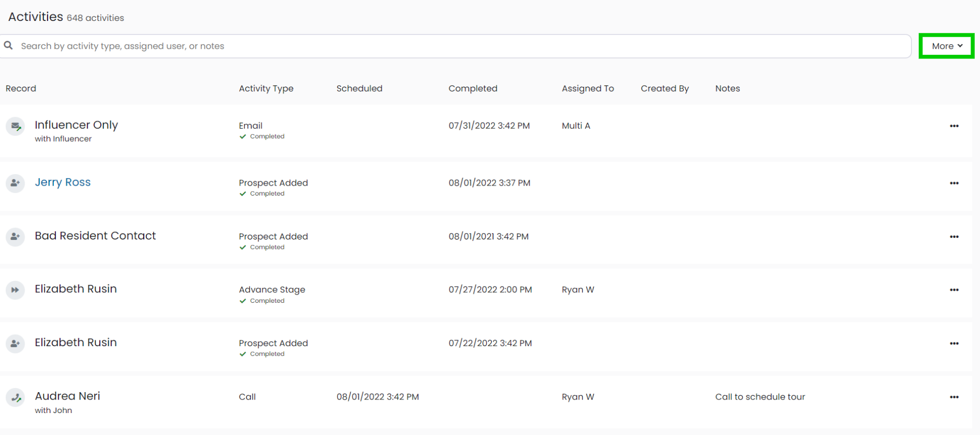Click the Advance Stage activity type

272,290
